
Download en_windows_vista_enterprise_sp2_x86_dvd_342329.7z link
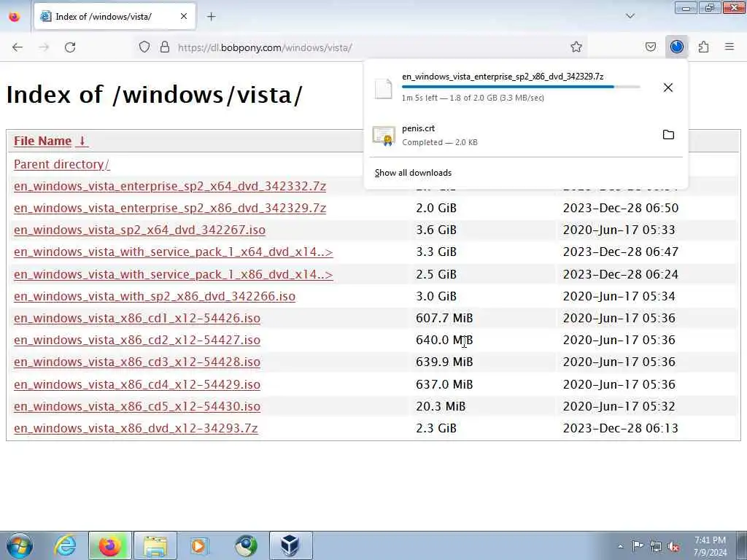coord(169,208)
